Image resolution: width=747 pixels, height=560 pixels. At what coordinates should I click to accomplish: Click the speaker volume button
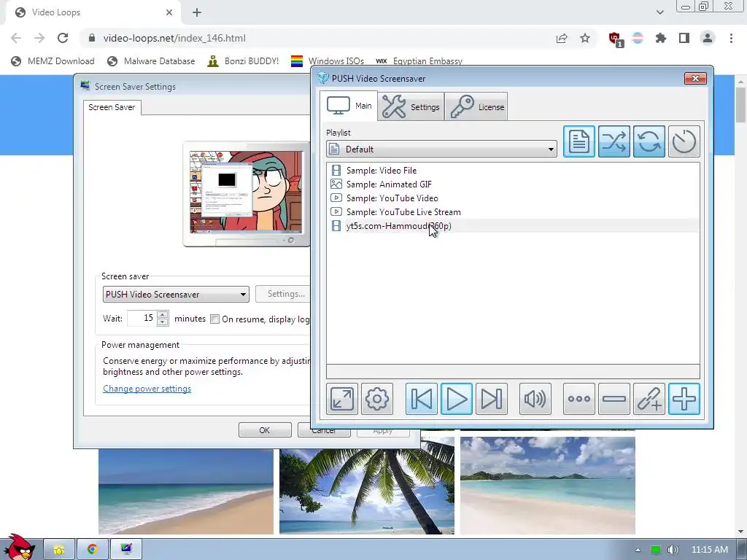(535, 399)
